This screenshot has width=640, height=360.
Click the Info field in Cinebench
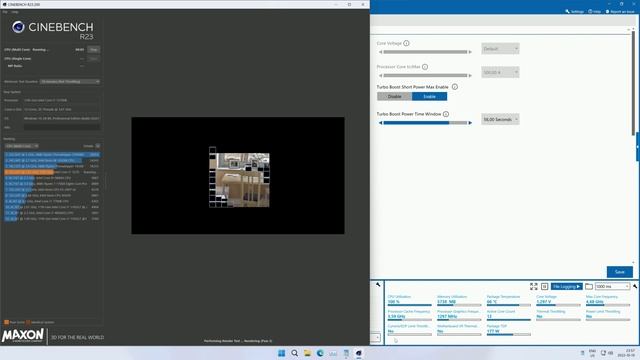click(x=62, y=127)
